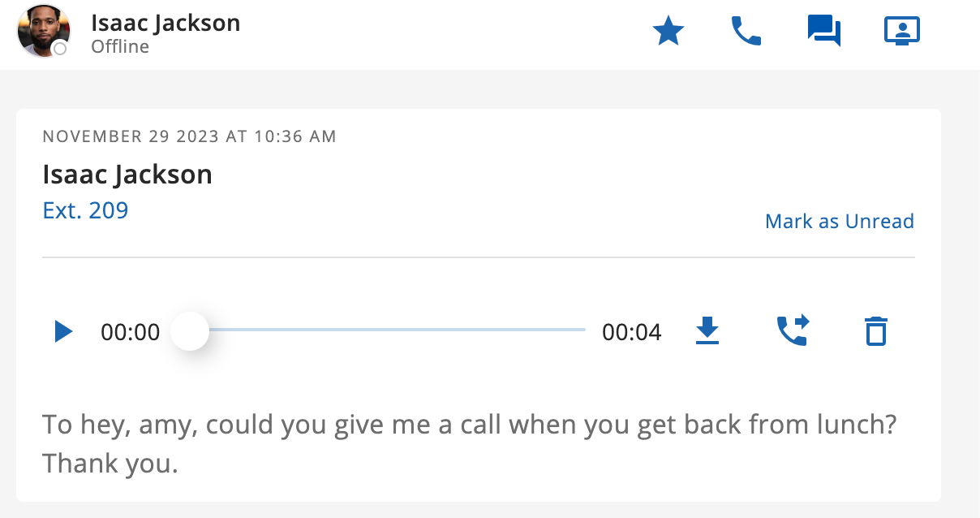
Task: Select the Isaac Jackson header name
Action: [x=165, y=23]
